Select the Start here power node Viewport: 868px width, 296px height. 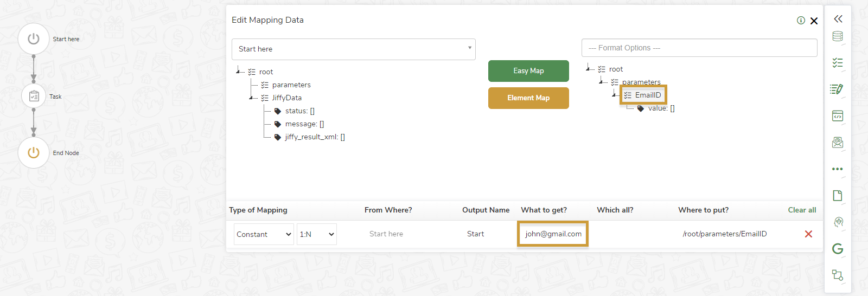tap(34, 39)
